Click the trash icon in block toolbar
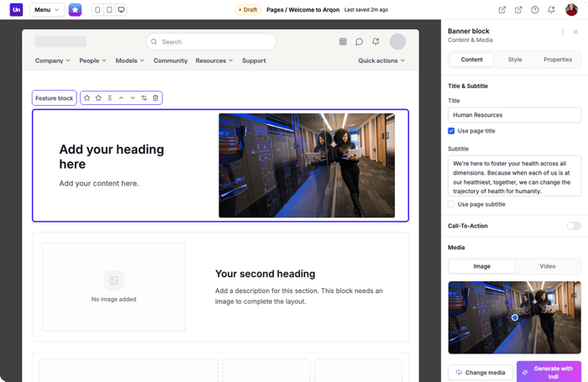588x382 pixels. tap(155, 98)
